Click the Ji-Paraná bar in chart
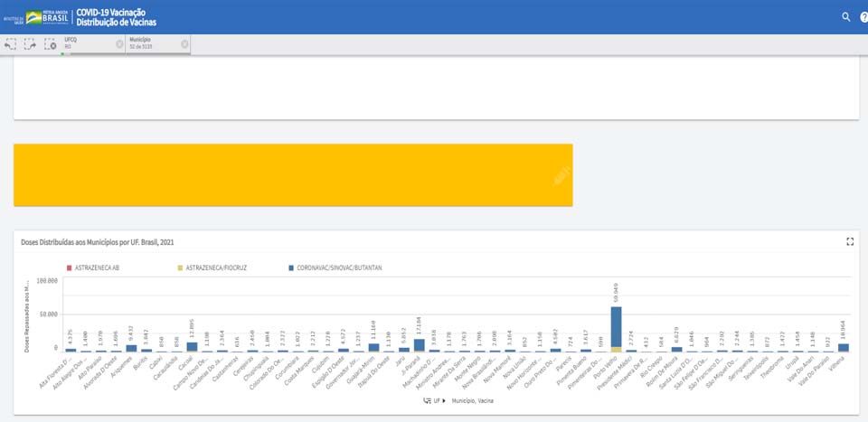This screenshot has width=868, height=422. pos(419,345)
